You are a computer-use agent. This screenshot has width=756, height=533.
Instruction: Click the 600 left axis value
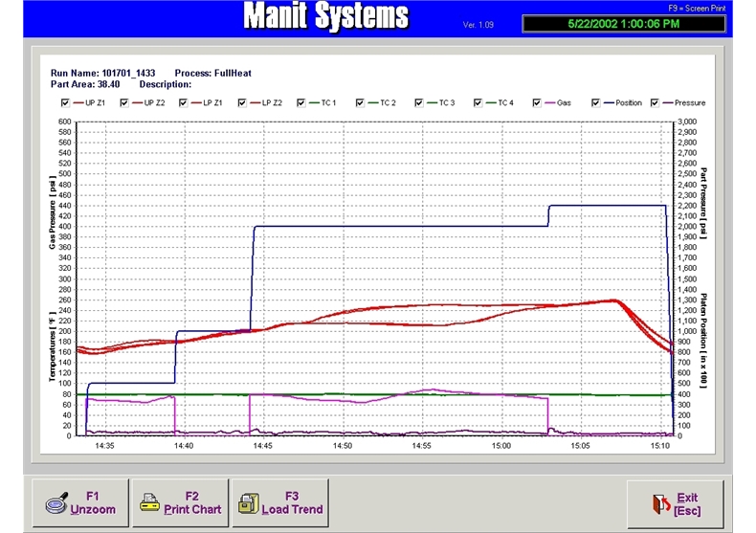(65, 122)
